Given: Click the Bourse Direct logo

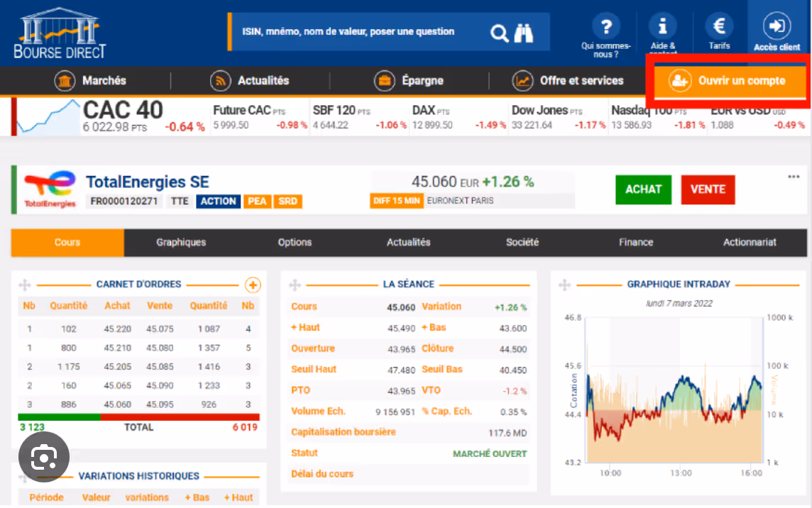Looking at the screenshot, I should point(60,32).
